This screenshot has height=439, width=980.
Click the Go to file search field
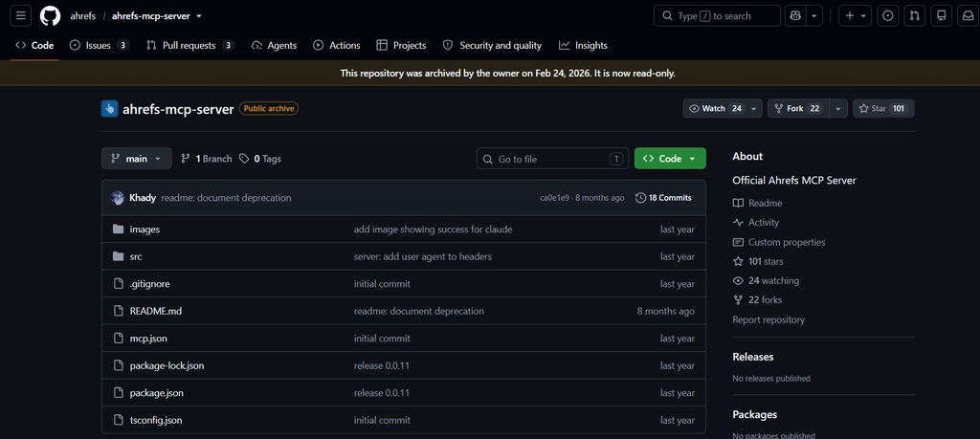(x=552, y=159)
